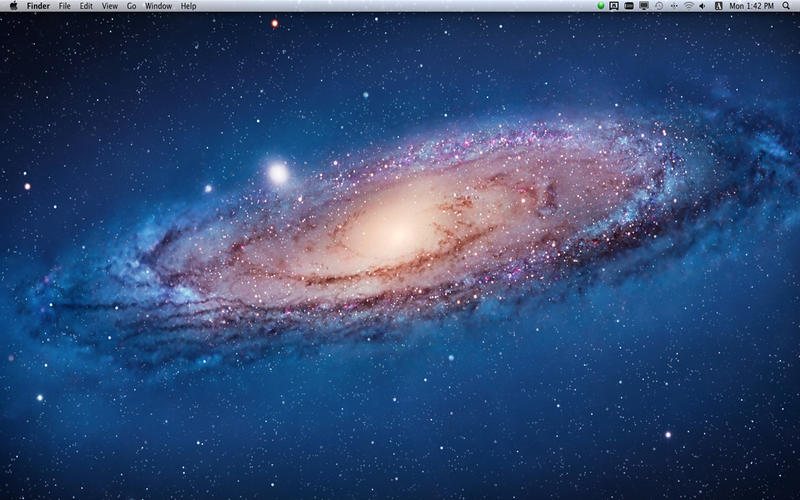
Task: Click the Mon 1:42 PM clock
Action: (750, 6)
